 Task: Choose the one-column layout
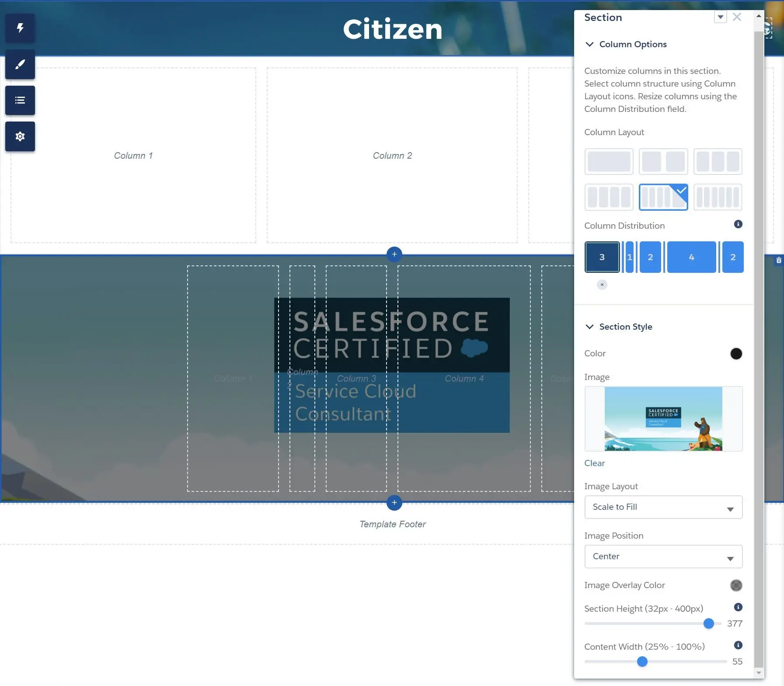[x=609, y=162]
